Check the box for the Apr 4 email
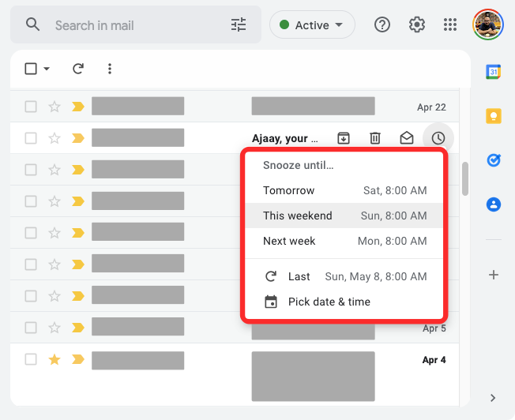 tap(31, 359)
